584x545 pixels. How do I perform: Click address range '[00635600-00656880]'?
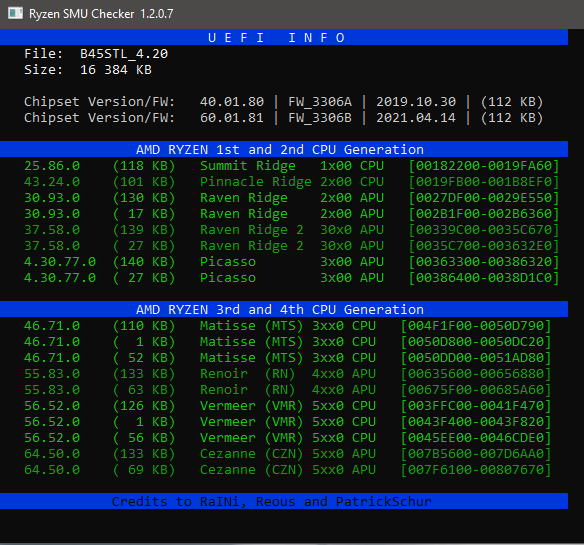[476, 374]
